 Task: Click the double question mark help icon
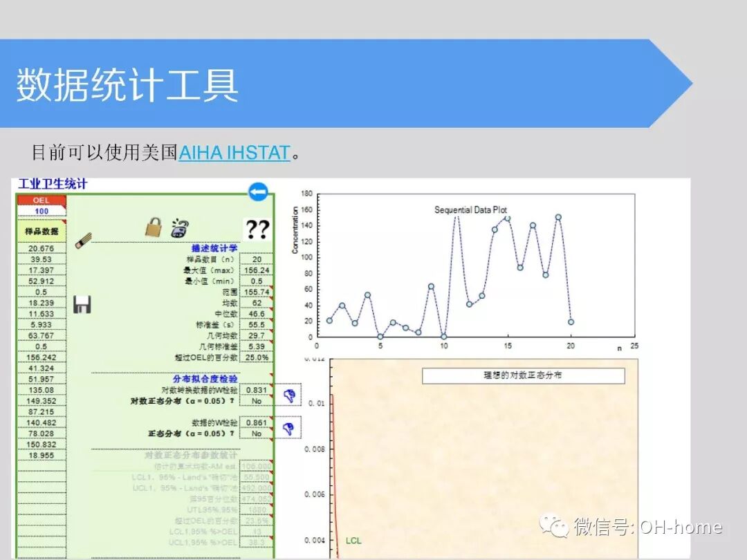(257, 229)
